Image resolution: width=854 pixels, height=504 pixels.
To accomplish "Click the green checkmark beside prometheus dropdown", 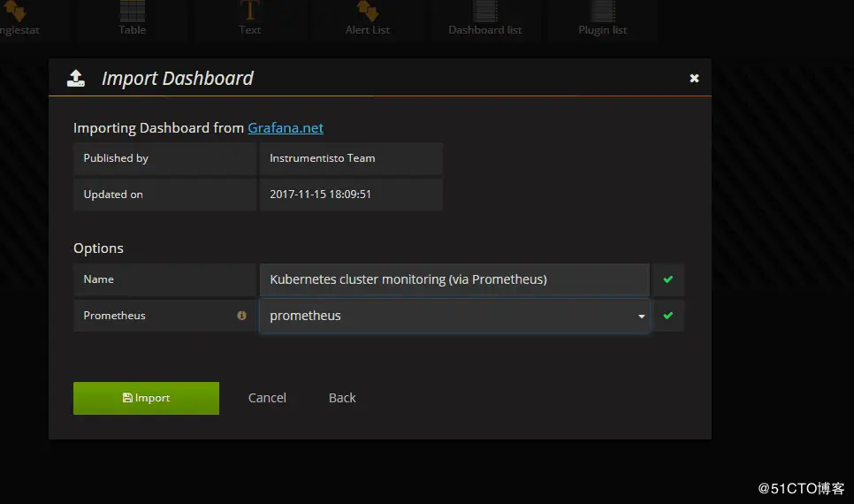I will [x=667, y=316].
